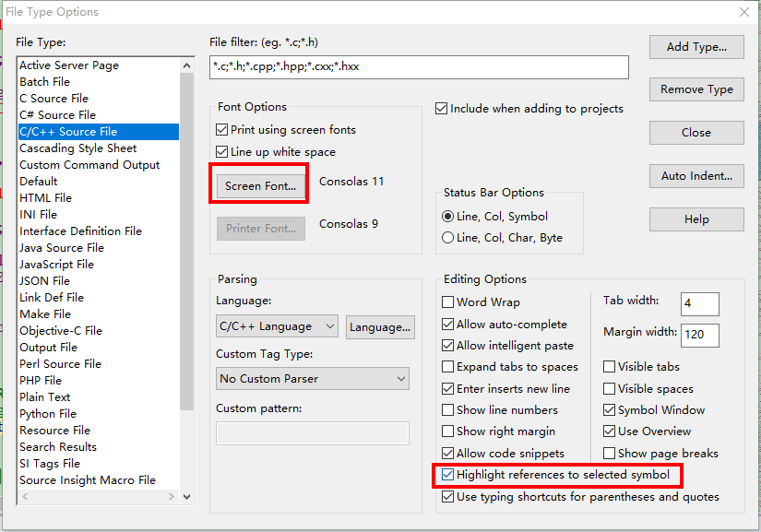This screenshot has height=532, width=761.
Task: Toggle Print using screen fonts checkbox
Action: [221, 130]
